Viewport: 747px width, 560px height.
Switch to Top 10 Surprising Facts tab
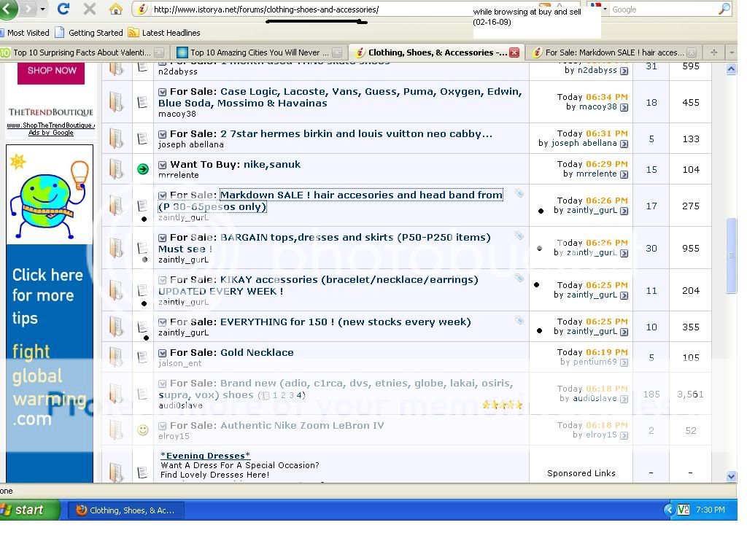(x=80, y=52)
